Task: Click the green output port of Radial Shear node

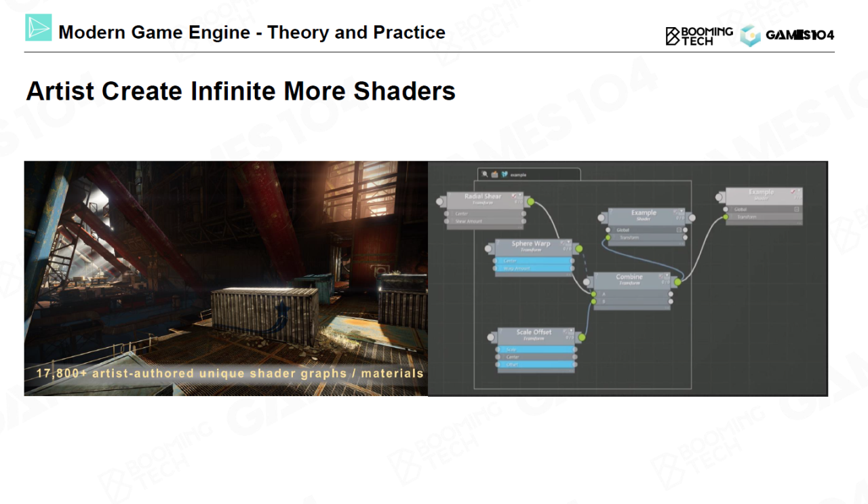Action: [x=530, y=201]
